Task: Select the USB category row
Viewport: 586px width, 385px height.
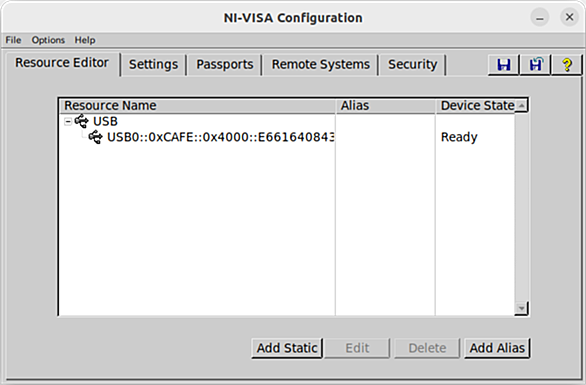Action: tap(105, 121)
